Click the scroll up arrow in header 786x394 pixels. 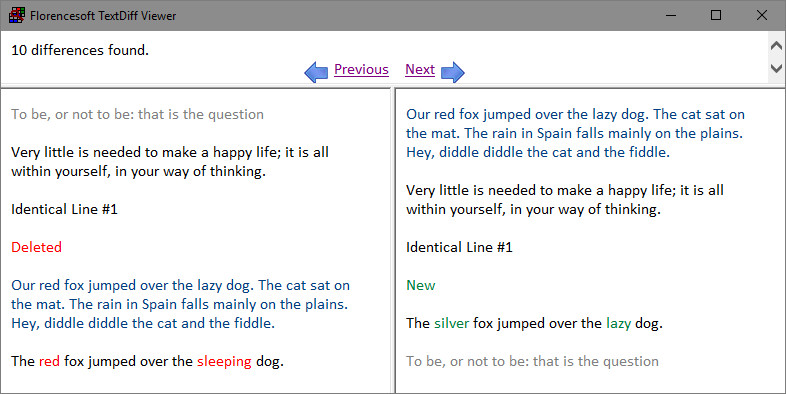[776, 46]
